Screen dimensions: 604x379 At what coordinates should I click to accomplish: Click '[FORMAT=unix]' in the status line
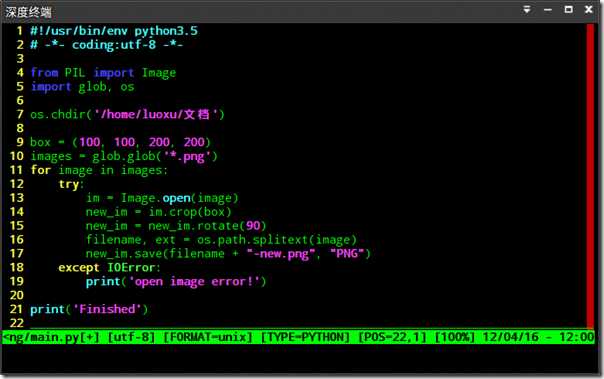click(x=208, y=337)
